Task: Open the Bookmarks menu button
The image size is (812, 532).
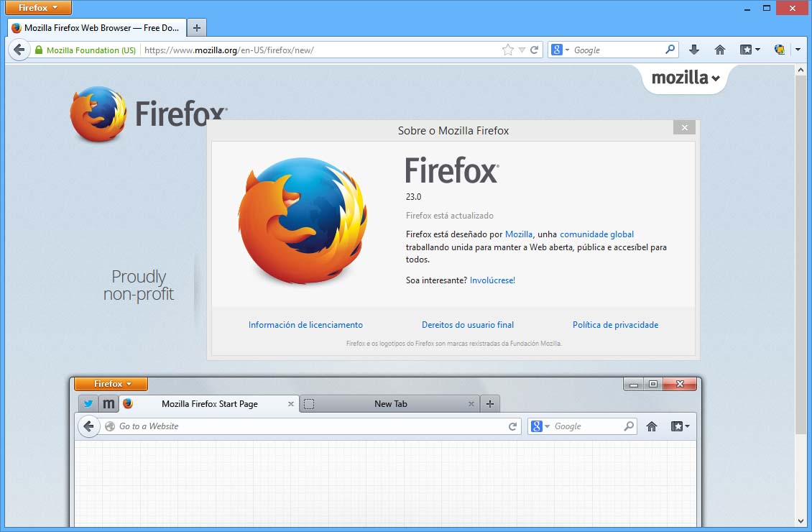Action: (x=750, y=50)
